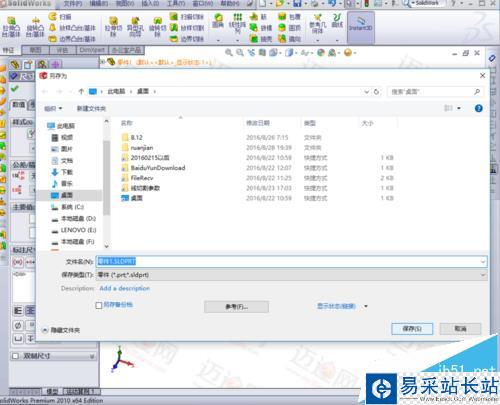Toggle the Dual Dimension checkbox in left panel
Viewport: 500px width, 405px height.
coord(15,356)
